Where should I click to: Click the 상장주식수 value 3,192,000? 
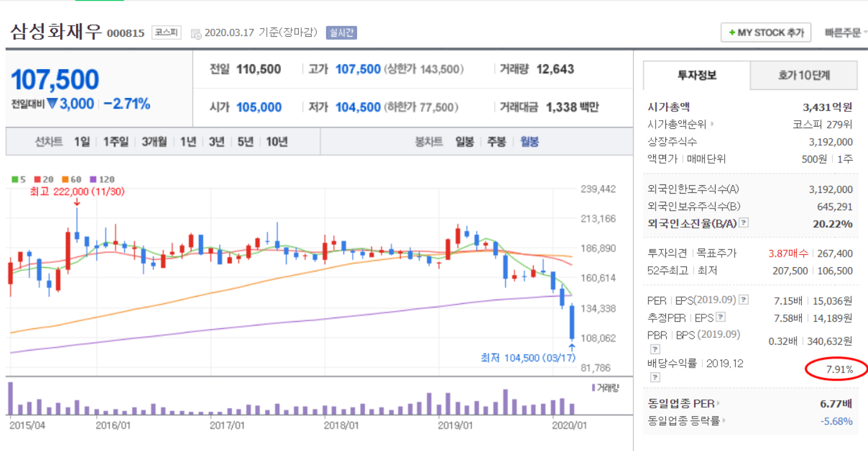(831, 142)
